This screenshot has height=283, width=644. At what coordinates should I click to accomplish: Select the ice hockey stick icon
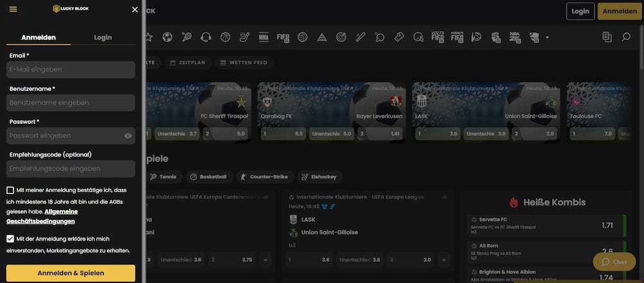(x=244, y=37)
